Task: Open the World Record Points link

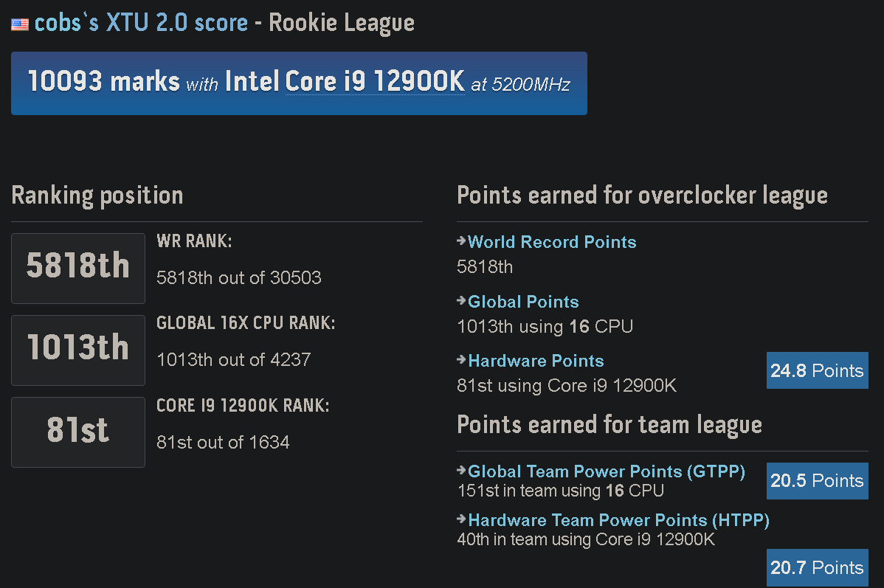Action: tap(552, 242)
